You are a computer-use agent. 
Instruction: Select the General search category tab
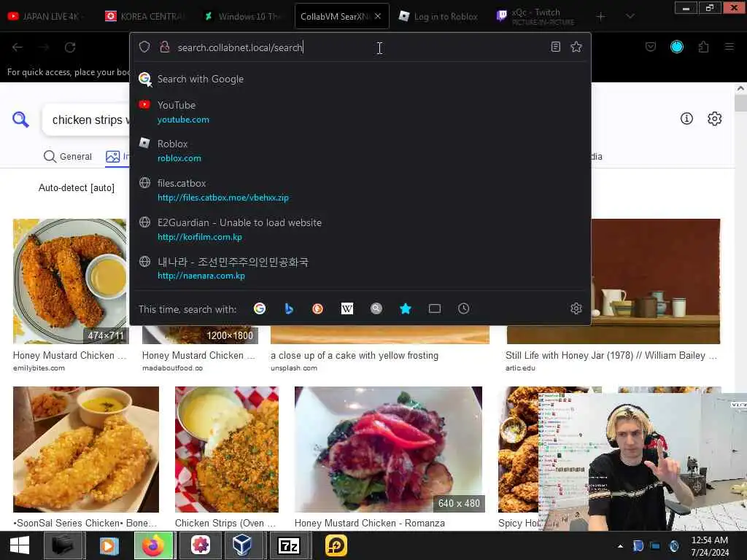coord(68,156)
